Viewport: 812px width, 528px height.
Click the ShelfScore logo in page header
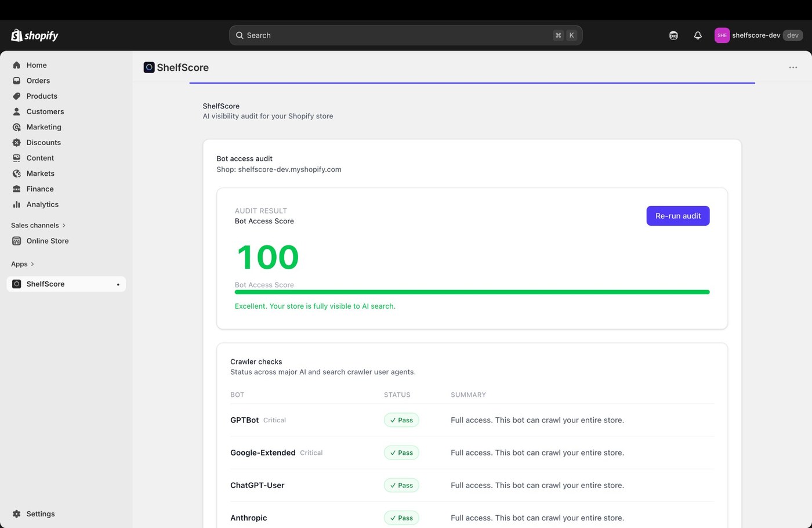[x=149, y=67]
